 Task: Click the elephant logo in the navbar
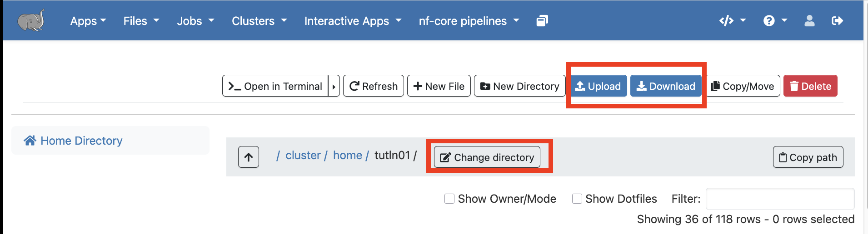[31, 20]
